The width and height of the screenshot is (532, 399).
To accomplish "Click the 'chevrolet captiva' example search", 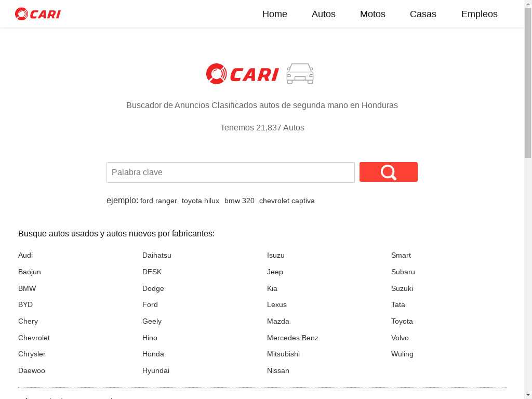I will (x=287, y=201).
